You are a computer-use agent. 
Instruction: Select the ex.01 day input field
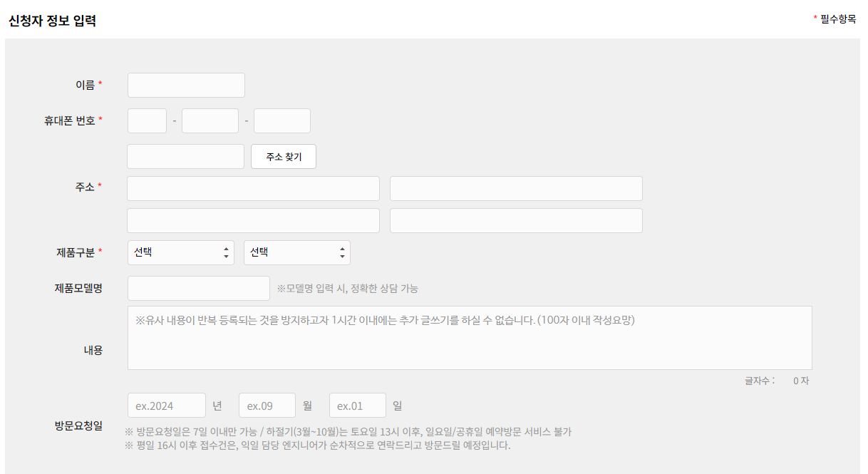pyautogui.click(x=357, y=405)
